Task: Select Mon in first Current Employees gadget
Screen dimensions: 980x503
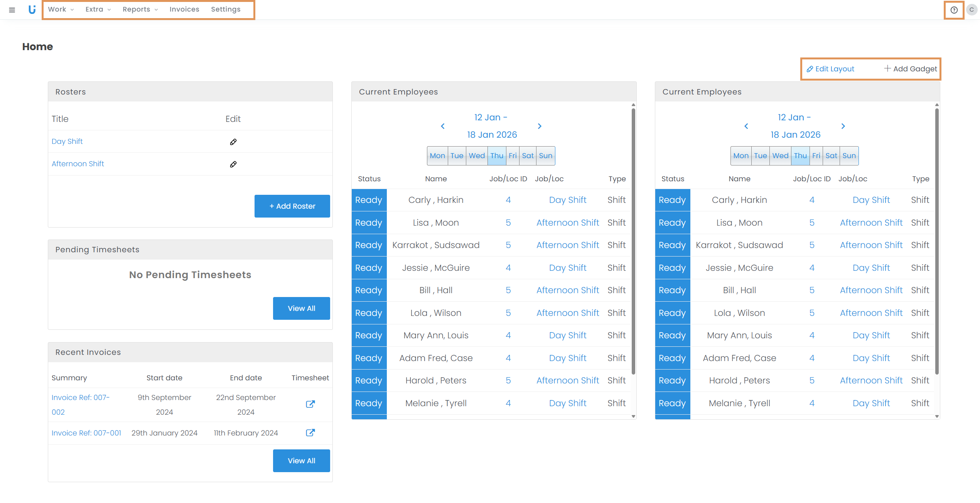Action: [x=437, y=156]
